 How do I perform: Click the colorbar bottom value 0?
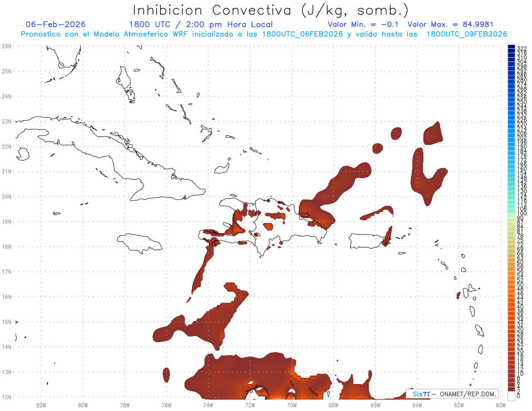tap(519, 396)
